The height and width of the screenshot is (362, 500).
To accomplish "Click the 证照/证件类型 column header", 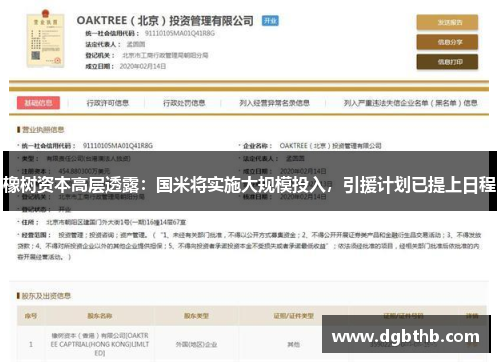I will 294,316.
